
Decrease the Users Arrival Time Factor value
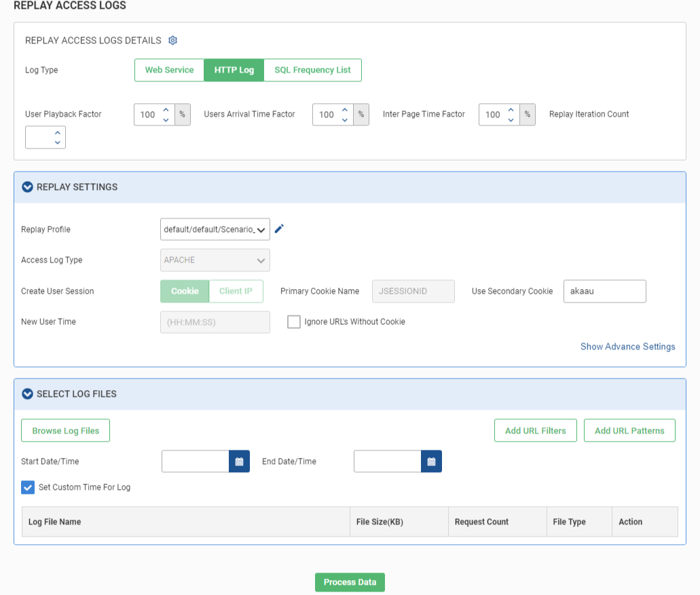coord(344,120)
